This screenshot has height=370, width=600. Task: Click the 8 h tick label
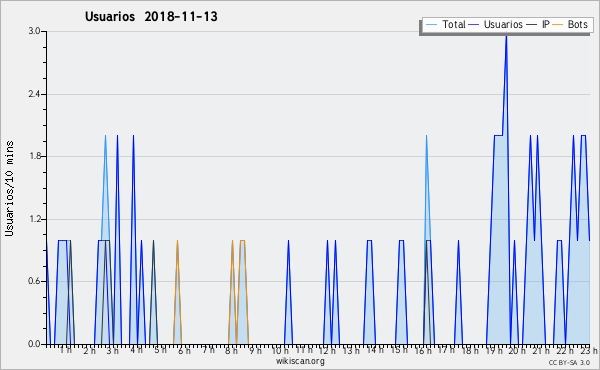[232, 351]
